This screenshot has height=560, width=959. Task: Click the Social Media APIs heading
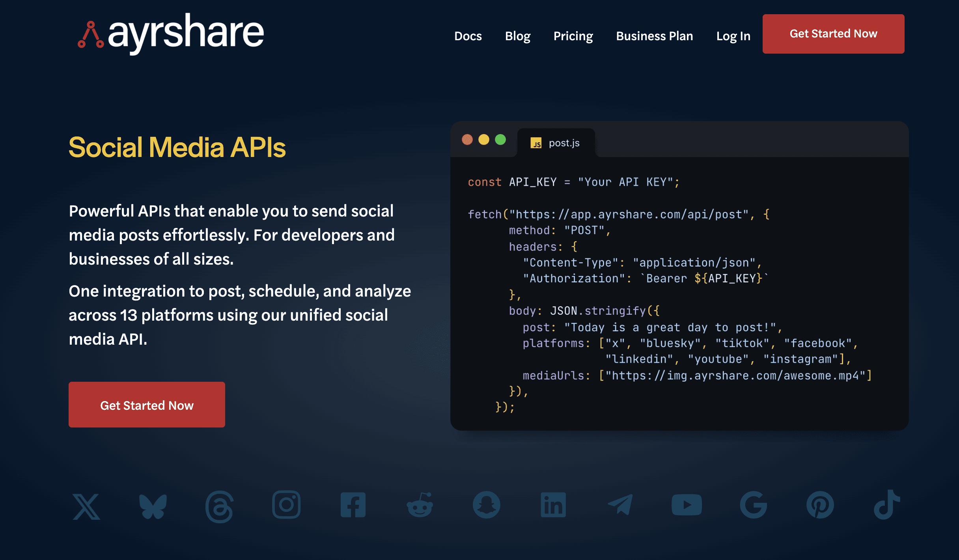pyautogui.click(x=177, y=147)
